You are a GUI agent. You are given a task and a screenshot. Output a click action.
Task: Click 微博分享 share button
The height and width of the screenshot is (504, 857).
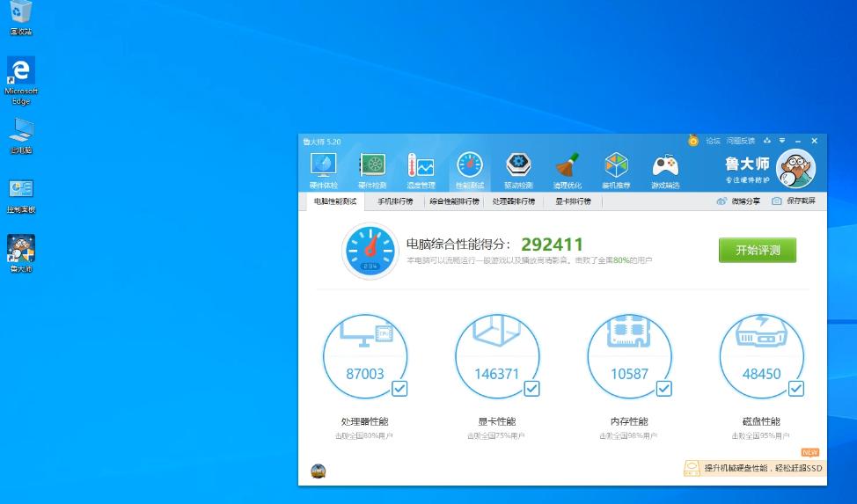coord(738,201)
